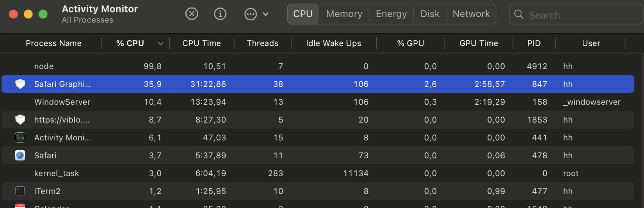Click the 283 threads value of kernel_task
644x208 pixels.
click(276, 173)
